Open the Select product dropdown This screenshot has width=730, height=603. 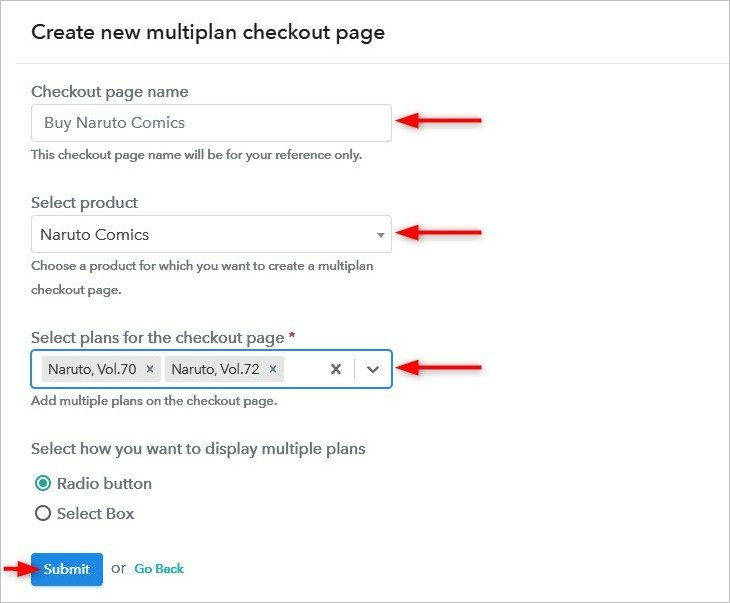click(x=211, y=234)
